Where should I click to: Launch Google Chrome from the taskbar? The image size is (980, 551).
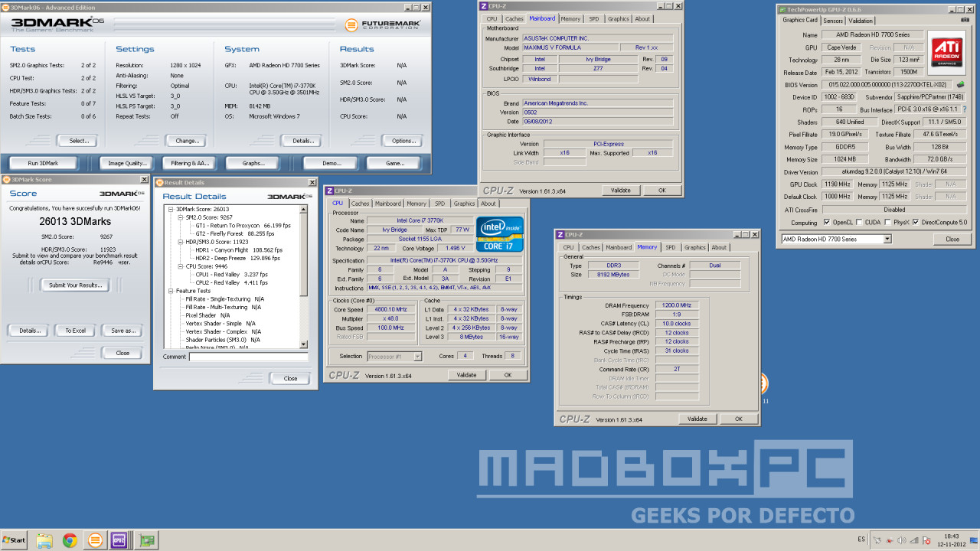pyautogui.click(x=70, y=540)
